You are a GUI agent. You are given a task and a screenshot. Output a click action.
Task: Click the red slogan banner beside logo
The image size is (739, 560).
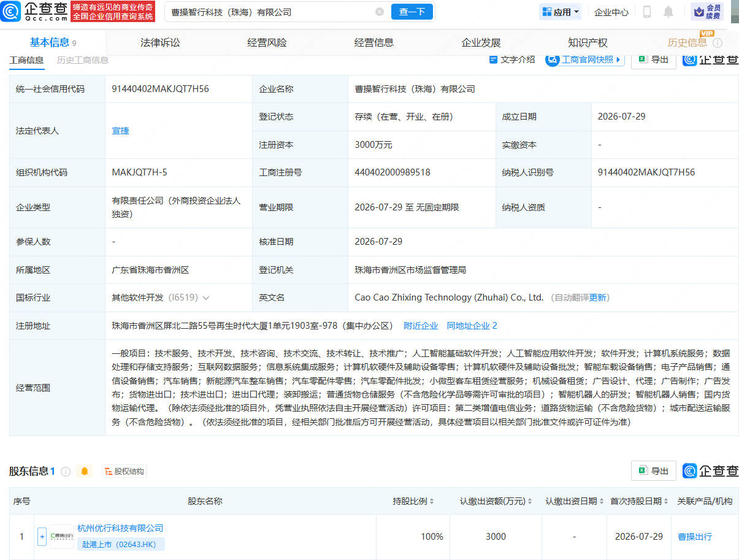pos(113,12)
